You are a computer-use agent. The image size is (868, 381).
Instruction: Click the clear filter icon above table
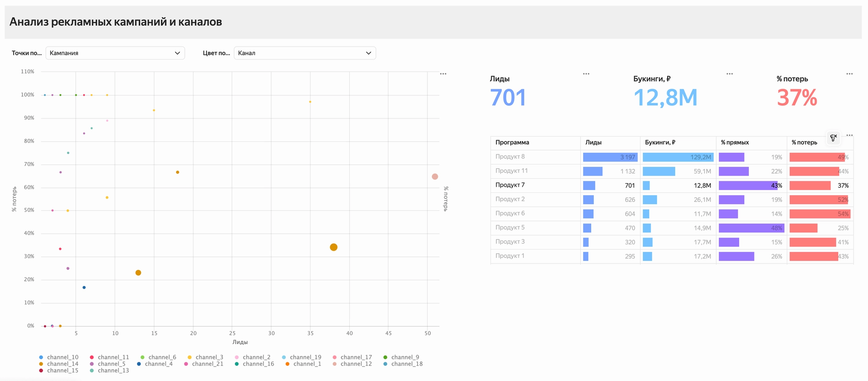(x=833, y=138)
